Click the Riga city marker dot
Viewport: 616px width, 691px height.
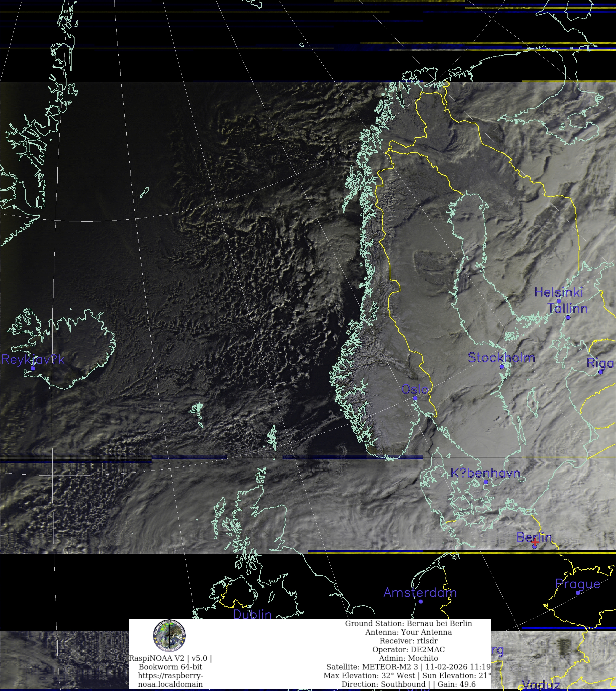[600, 372]
